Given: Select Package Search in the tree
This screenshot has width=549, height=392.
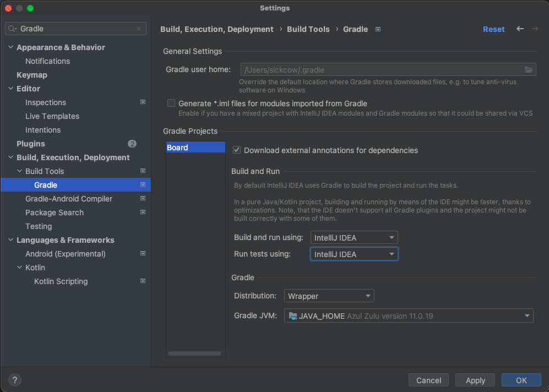Looking at the screenshot, I should point(55,213).
